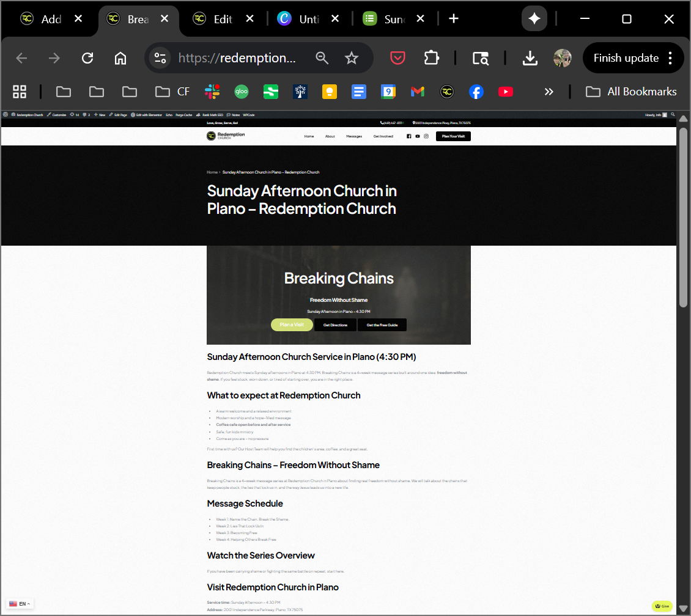Screen dimensions: 691x616
Task: Click the Extensions puzzle icon
Action: pos(431,58)
